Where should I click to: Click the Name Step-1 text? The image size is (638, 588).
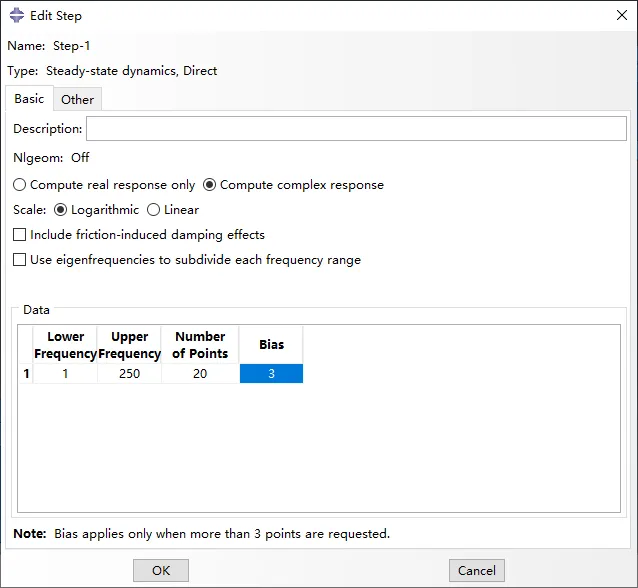[49, 46]
